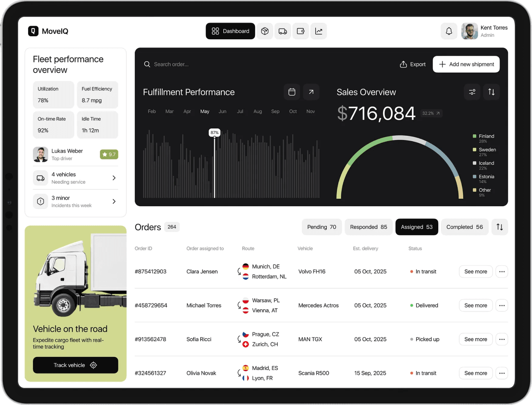Screen dimensions: 532x405
Task: Click Order ID column header
Action: (143, 248)
